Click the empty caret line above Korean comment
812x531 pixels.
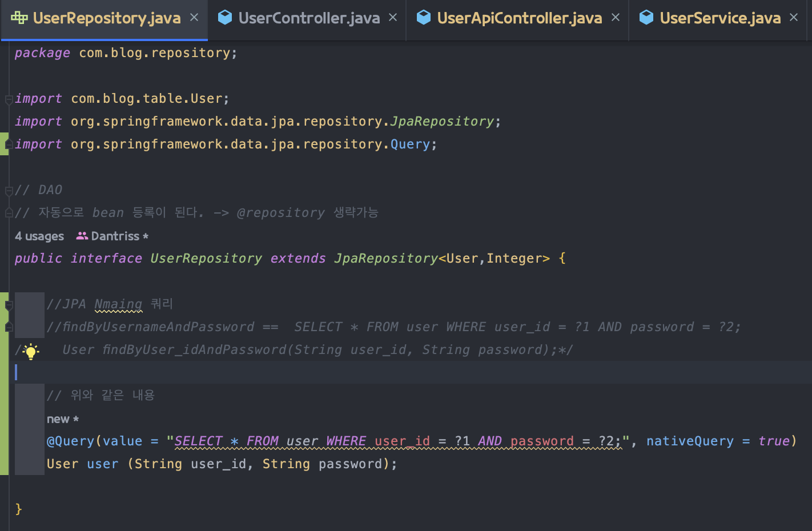tap(411, 372)
